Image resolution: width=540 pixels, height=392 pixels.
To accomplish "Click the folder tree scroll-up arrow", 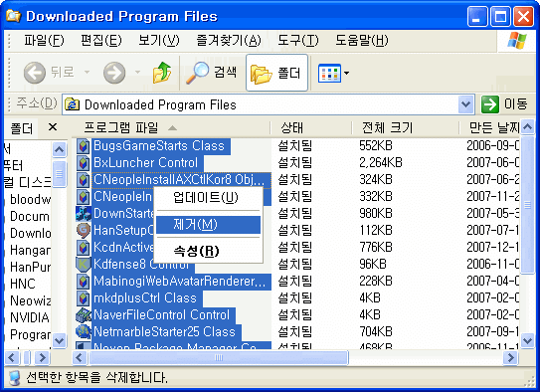I will [x=60, y=149].
